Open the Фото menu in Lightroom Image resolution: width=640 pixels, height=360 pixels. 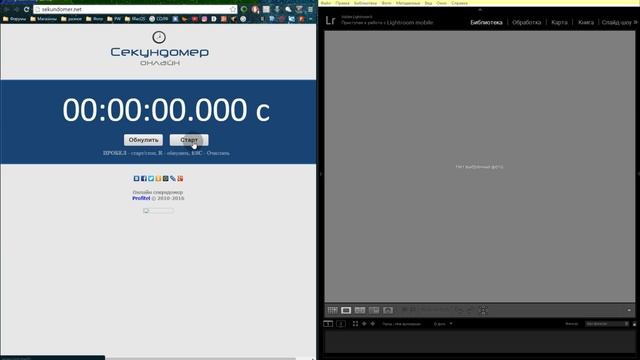(386, 3)
